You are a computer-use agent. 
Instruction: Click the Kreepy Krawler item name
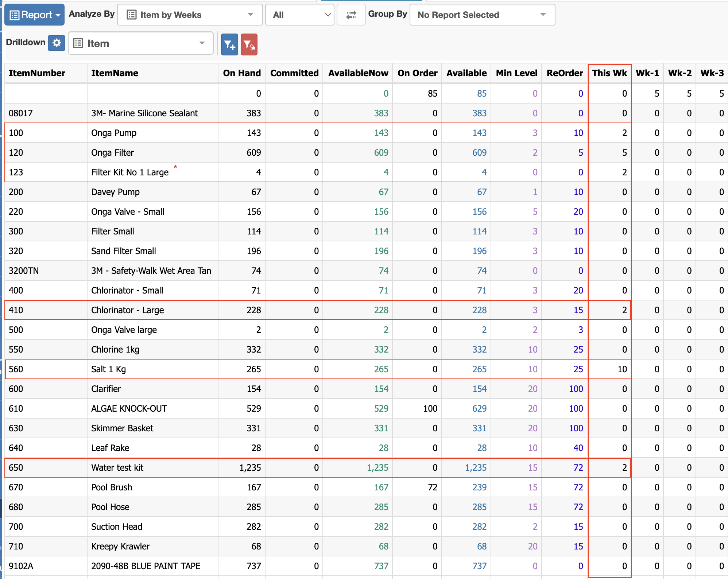120,546
